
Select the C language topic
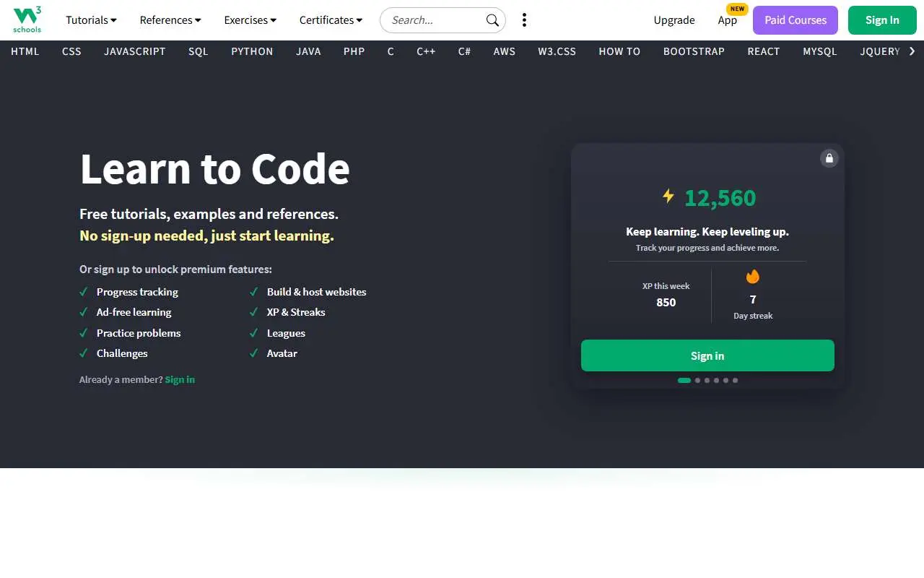[391, 51]
